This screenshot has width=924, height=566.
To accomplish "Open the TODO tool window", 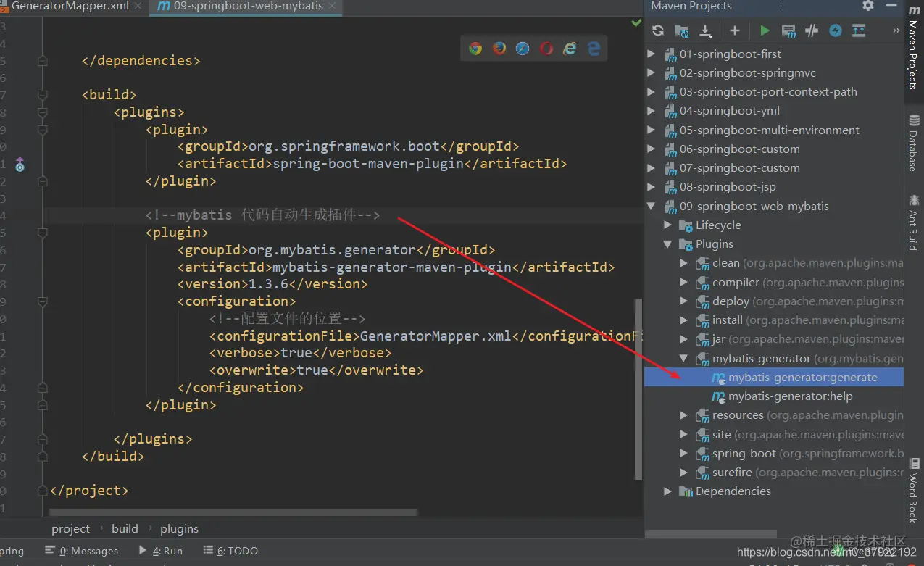I will click(230, 551).
